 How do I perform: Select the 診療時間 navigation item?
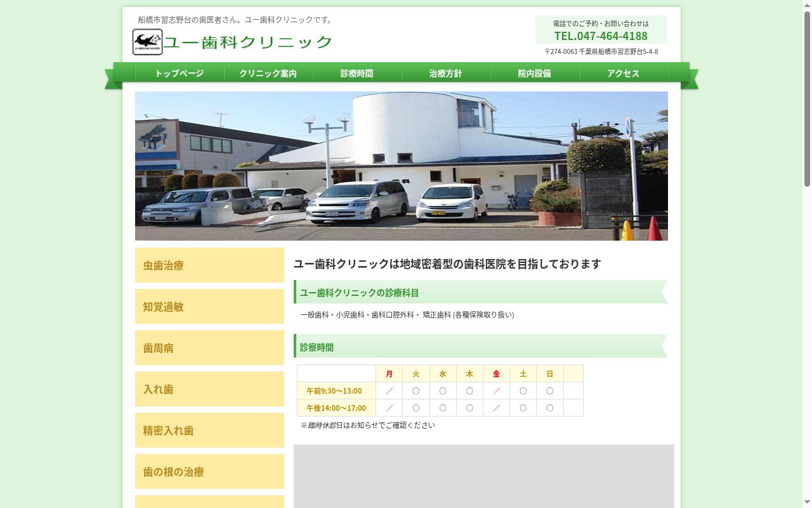[357, 74]
